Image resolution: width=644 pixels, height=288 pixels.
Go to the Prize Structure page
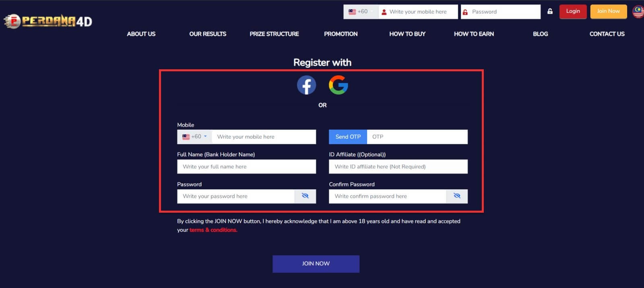[x=274, y=34]
